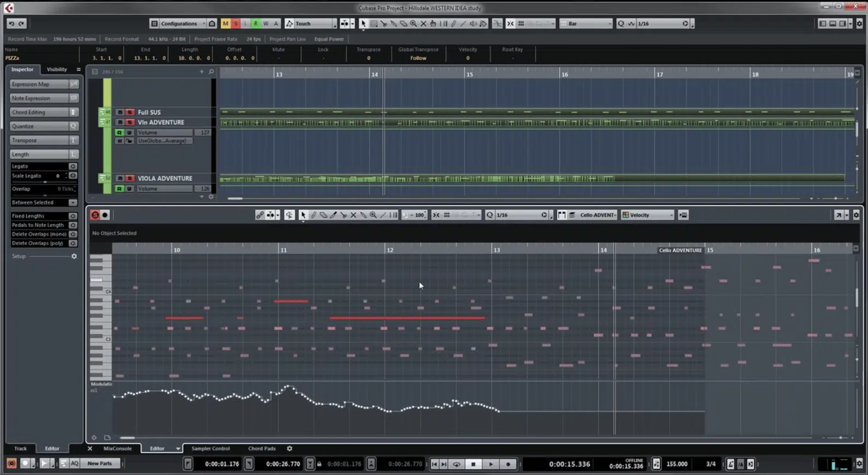Click the Redo arrow in top toolbar

pyautogui.click(x=21, y=23)
